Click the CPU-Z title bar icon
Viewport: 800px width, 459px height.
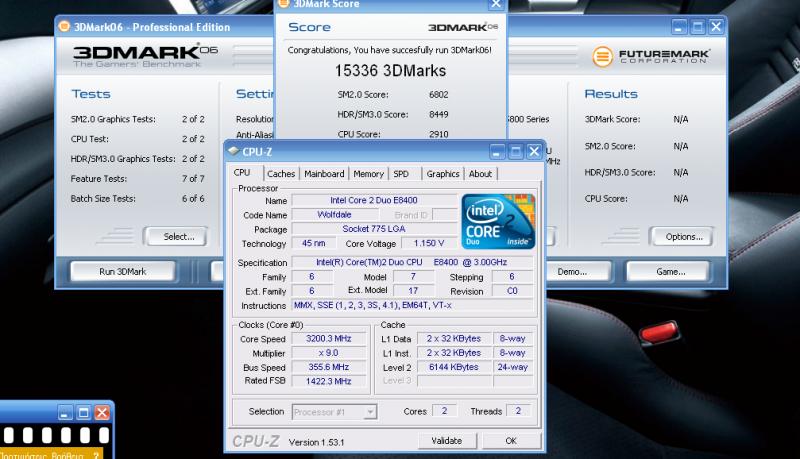(234, 151)
